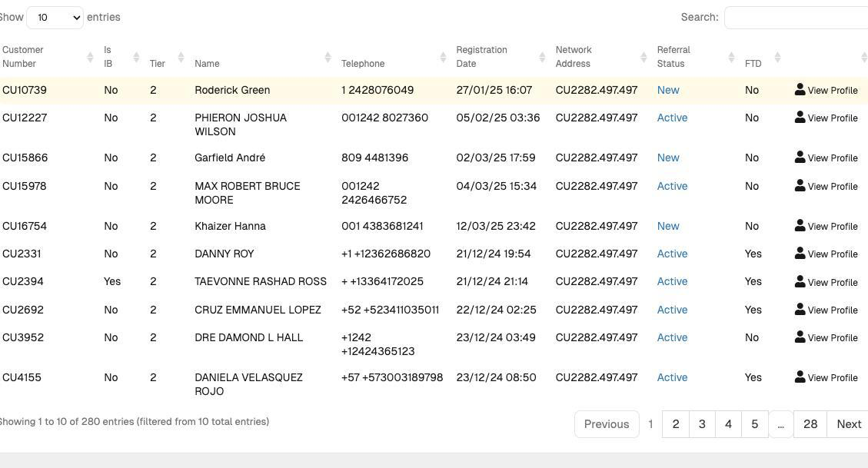
Task: Click Active status for TAEVONNE RASHAD ROSS
Action: 672,281
